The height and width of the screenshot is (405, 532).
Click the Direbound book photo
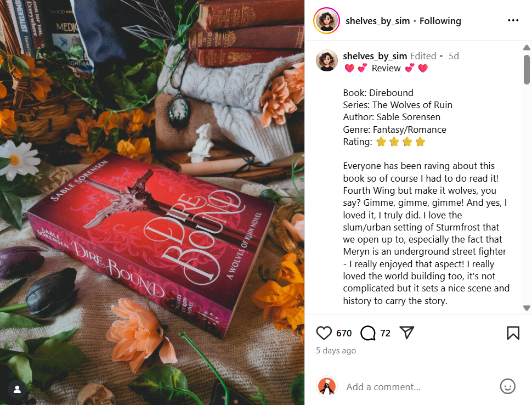(152, 203)
